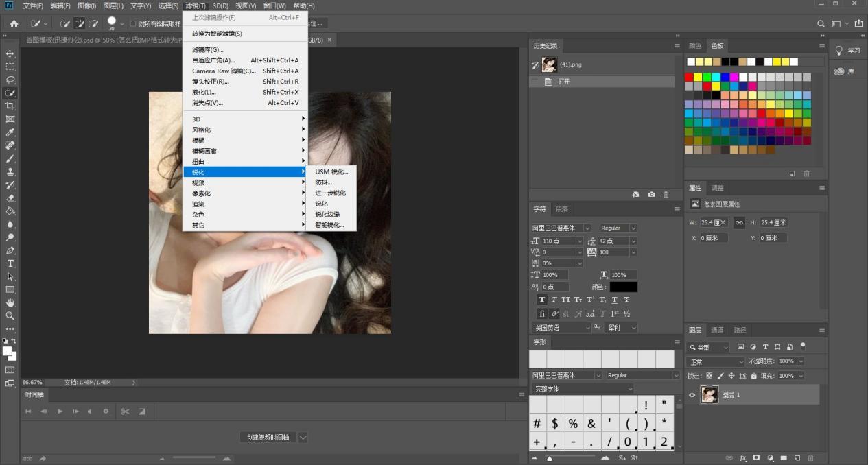Select 智能锐化 menu entry

tap(329, 225)
